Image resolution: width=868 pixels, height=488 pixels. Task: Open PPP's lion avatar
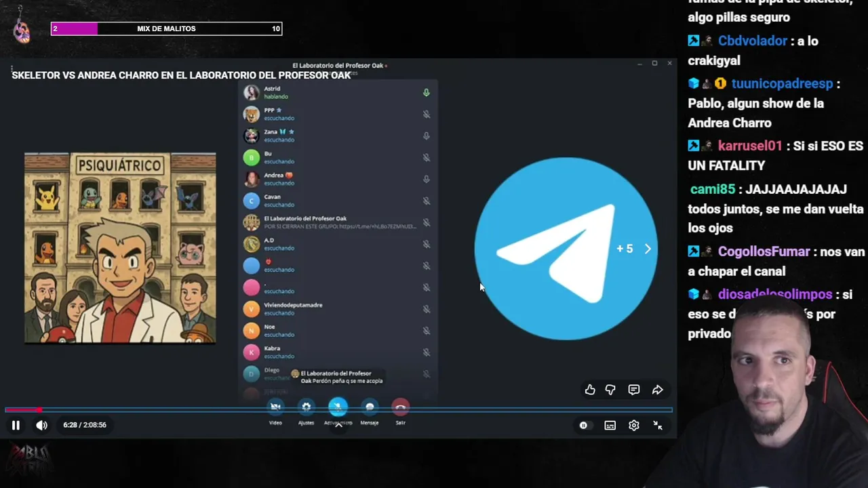pyautogui.click(x=252, y=115)
